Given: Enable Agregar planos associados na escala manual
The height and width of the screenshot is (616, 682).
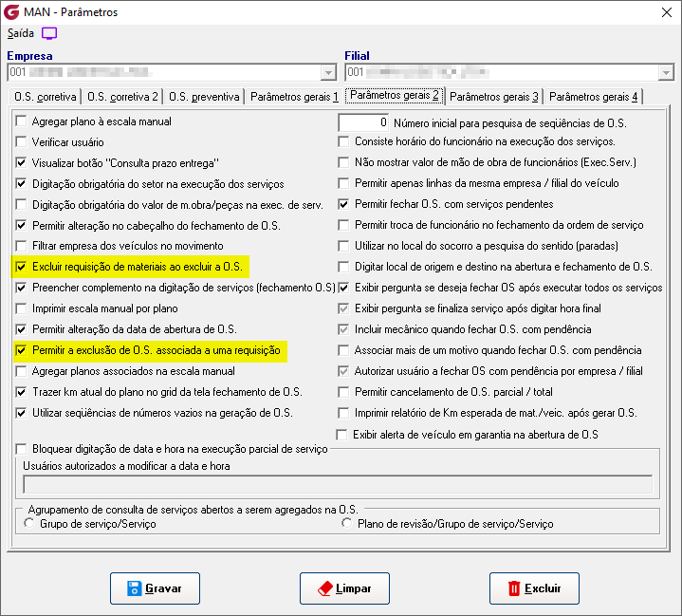Looking at the screenshot, I should click(21, 371).
